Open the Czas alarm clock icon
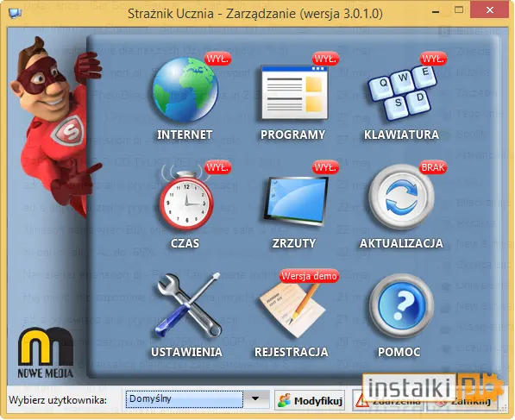This screenshot has height=420, width=515. [186, 197]
